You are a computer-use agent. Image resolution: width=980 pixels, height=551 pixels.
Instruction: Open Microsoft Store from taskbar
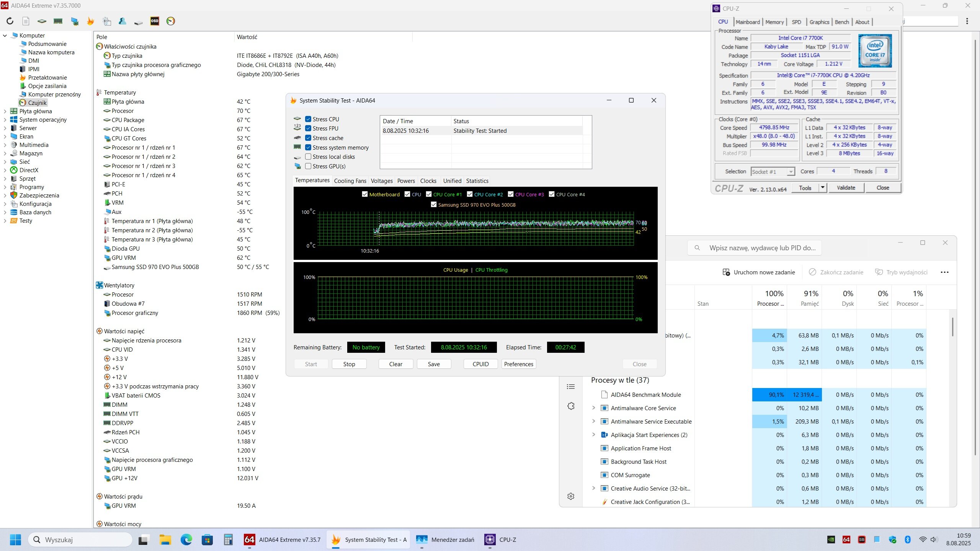point(207,540)
